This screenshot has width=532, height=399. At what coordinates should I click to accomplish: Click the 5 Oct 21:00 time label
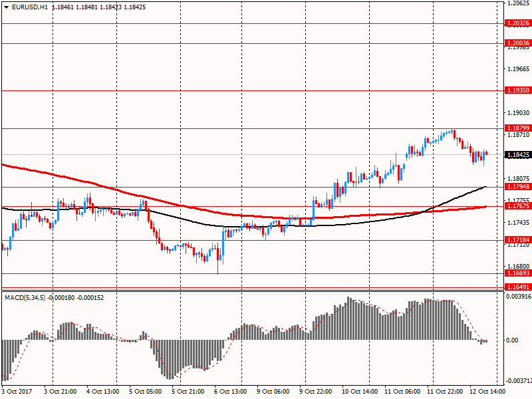(188, 392)
